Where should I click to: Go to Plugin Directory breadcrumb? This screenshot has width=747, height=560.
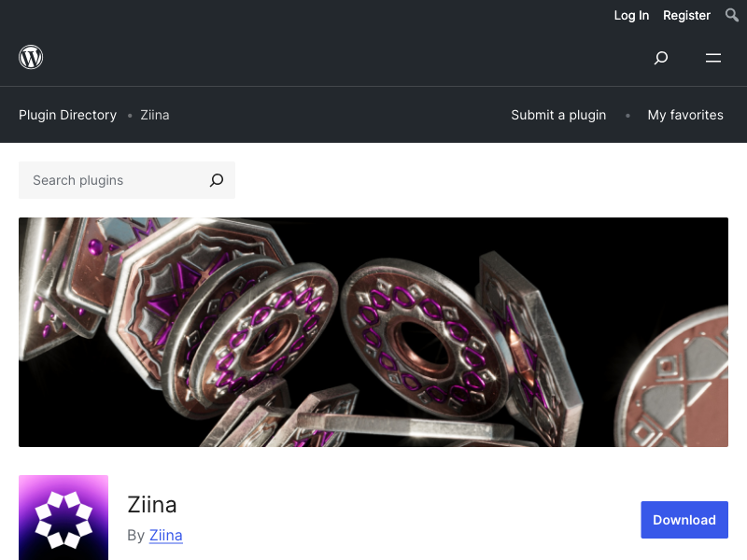[67, 115]
